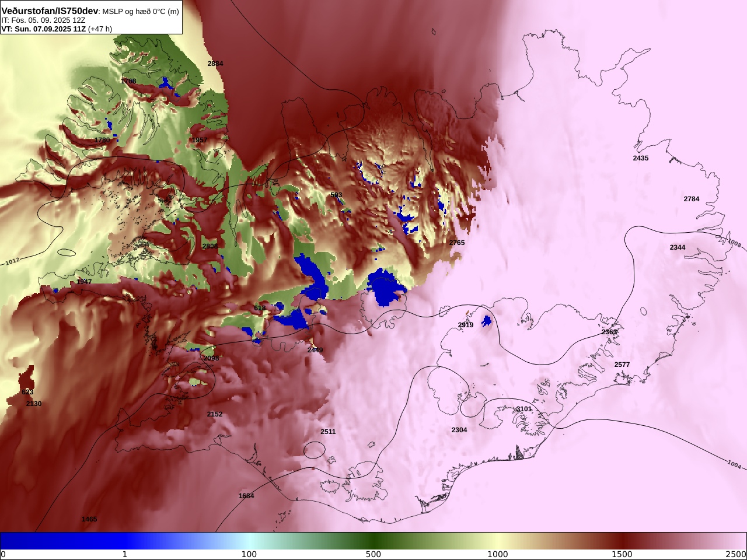Click the height label 2098
747x560 pixels.
coord(211,358)
